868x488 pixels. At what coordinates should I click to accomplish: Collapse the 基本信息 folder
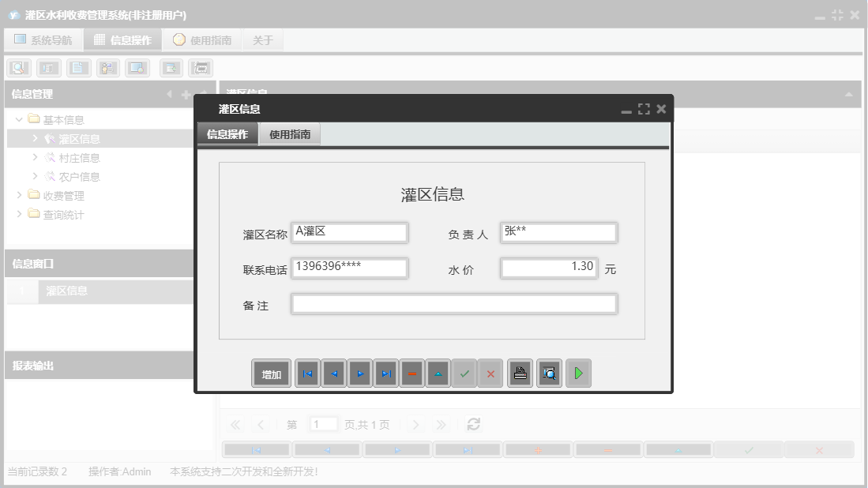[x=18, y=119]
